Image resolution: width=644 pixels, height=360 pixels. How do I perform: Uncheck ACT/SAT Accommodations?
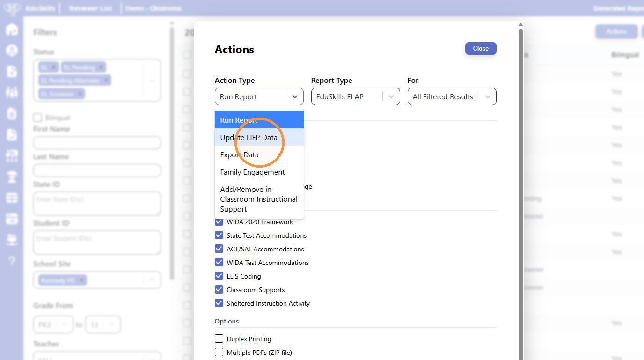pos(219,249)
